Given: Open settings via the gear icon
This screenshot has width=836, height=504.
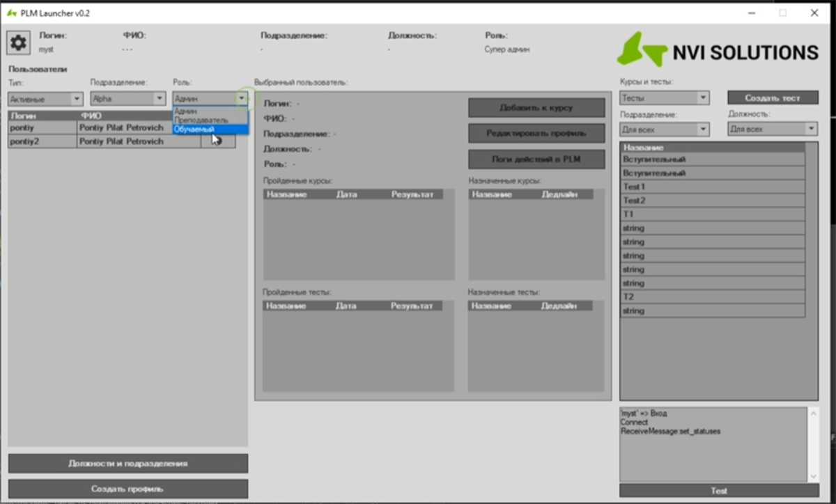Looking at the screenshot, I should [x=18, y=43].
